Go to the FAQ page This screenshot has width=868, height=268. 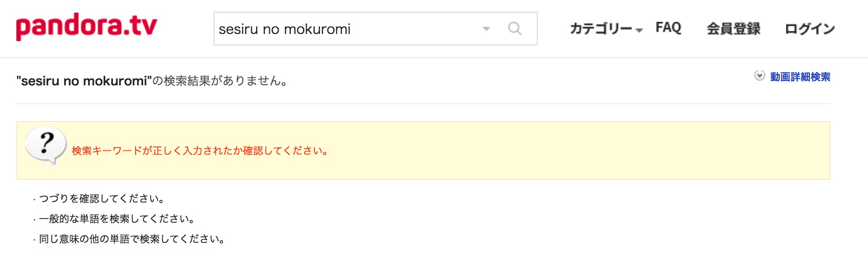668,28
